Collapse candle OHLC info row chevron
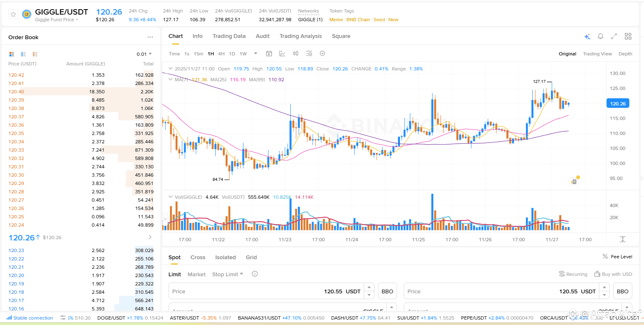 (x=170, y=69)
